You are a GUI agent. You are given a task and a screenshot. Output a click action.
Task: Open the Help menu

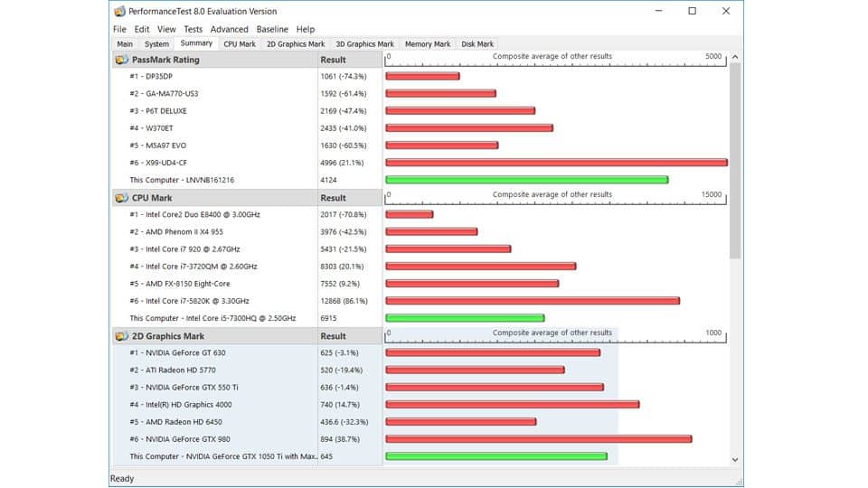pyautogui.click(x=305, y=29)
